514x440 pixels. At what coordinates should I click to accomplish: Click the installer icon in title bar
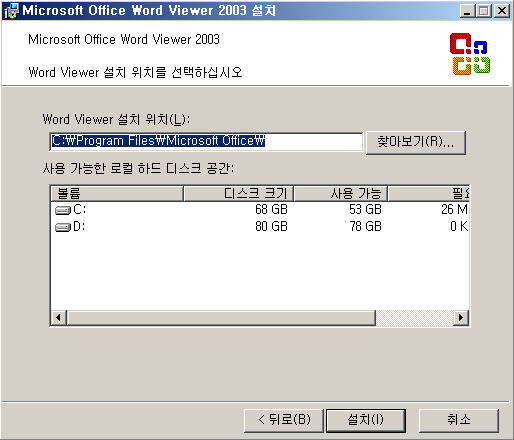tap(11, 11)
